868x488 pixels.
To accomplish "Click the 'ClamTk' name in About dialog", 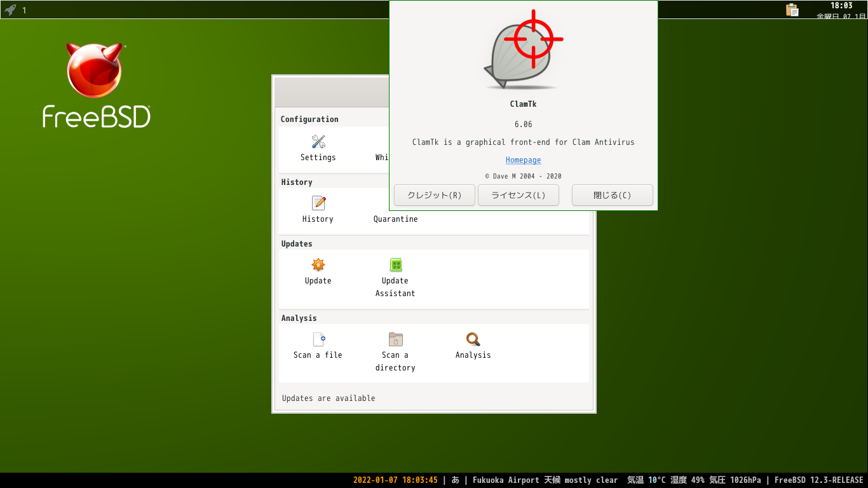I will pos(524,104).
